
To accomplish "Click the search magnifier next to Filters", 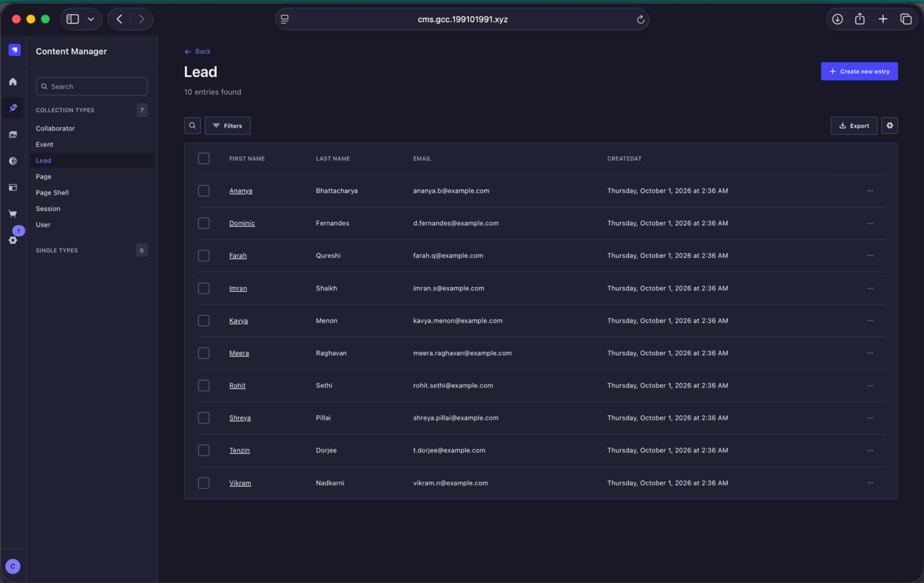I will (192, 126).
